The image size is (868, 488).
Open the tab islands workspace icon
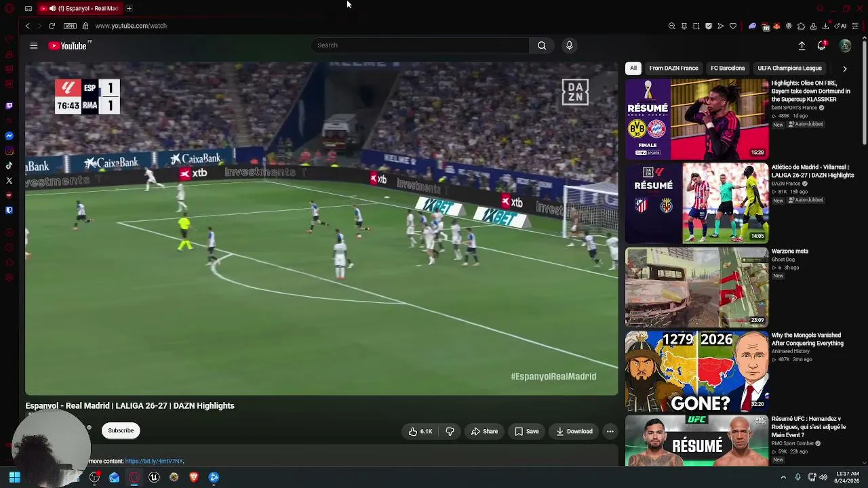coord(28,8)
